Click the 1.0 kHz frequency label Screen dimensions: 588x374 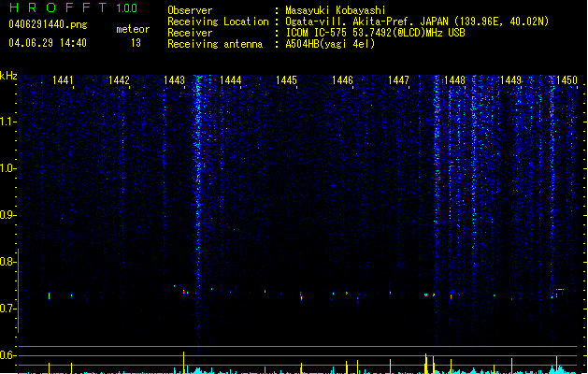[7, 168]
